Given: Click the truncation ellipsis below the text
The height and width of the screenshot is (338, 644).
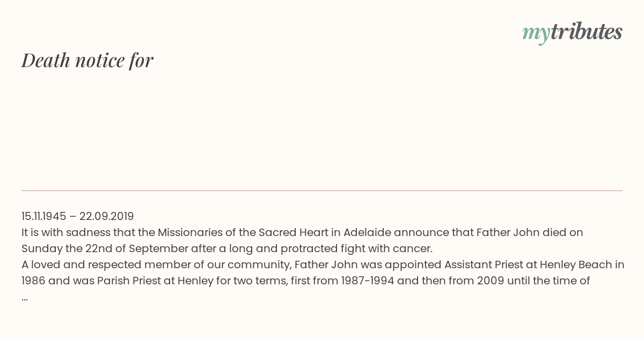Looking at the screenshot, I should click(25, 297).
